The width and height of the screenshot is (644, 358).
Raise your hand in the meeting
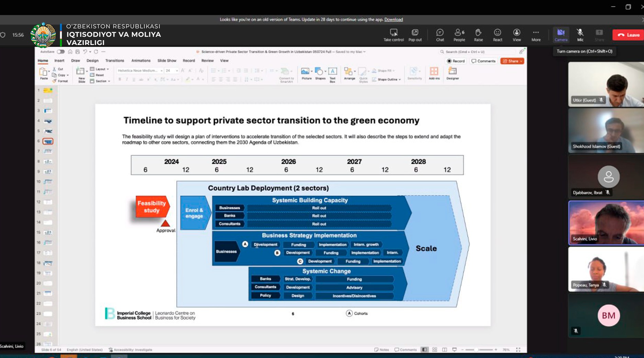point(478,35)
